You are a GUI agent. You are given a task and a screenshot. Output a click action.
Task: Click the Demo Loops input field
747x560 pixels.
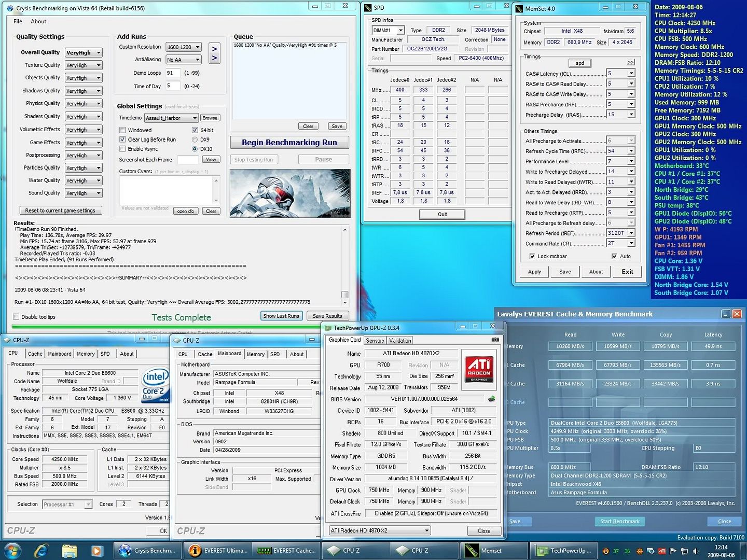(173, 73)
